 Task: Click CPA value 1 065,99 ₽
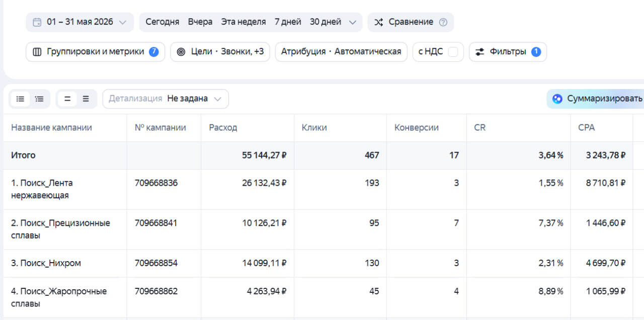tap(606, 291)
